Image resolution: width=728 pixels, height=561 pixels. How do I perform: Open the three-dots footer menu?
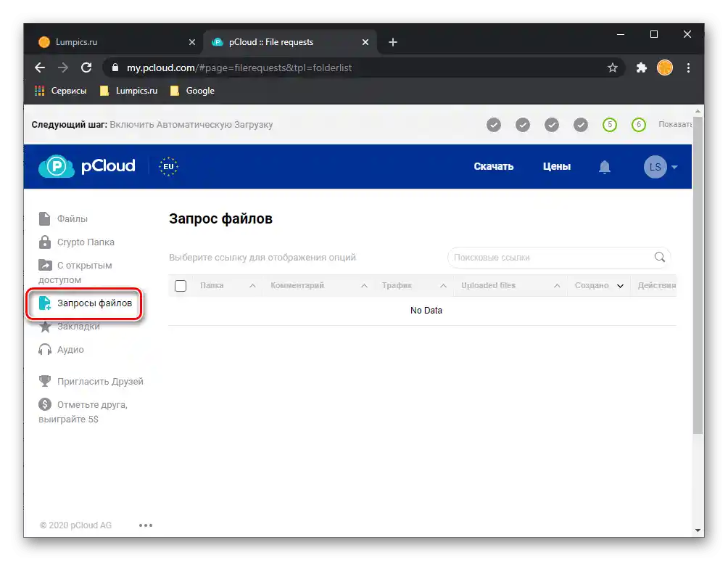146,525
